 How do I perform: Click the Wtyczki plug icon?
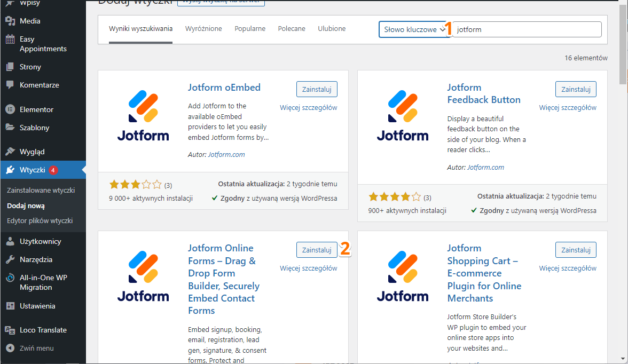pyautogui.click(x=11, y=170)
